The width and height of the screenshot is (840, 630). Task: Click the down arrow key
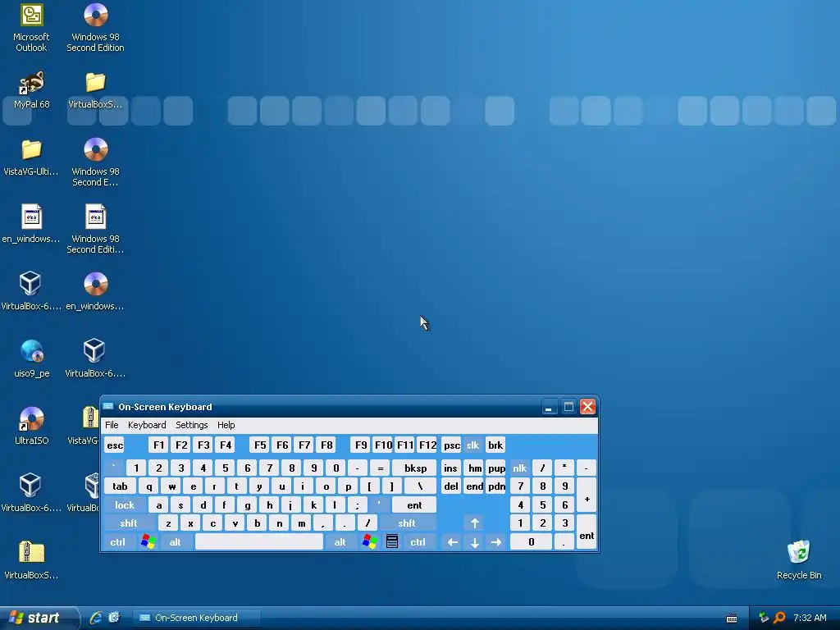pos(475,541)
